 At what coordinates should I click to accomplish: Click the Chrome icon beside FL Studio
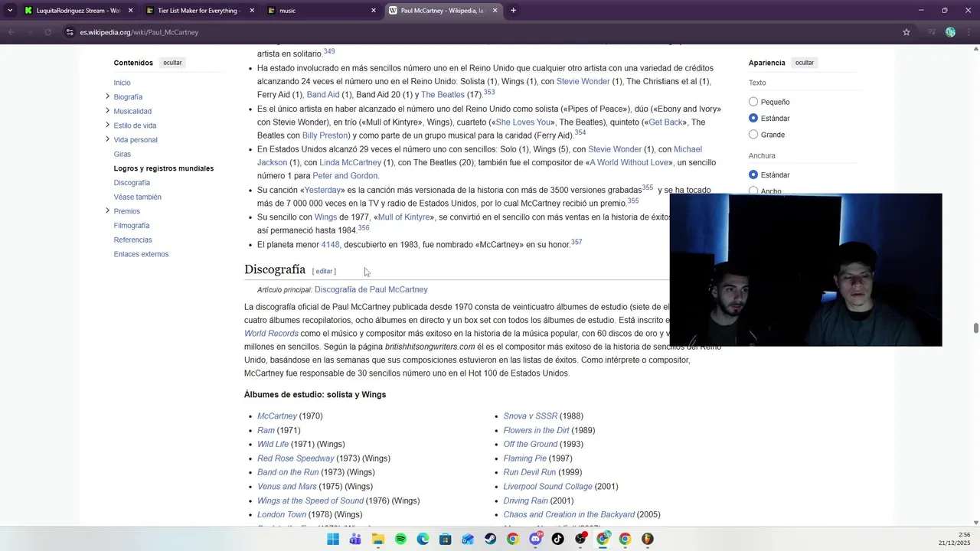coord(625,539)
